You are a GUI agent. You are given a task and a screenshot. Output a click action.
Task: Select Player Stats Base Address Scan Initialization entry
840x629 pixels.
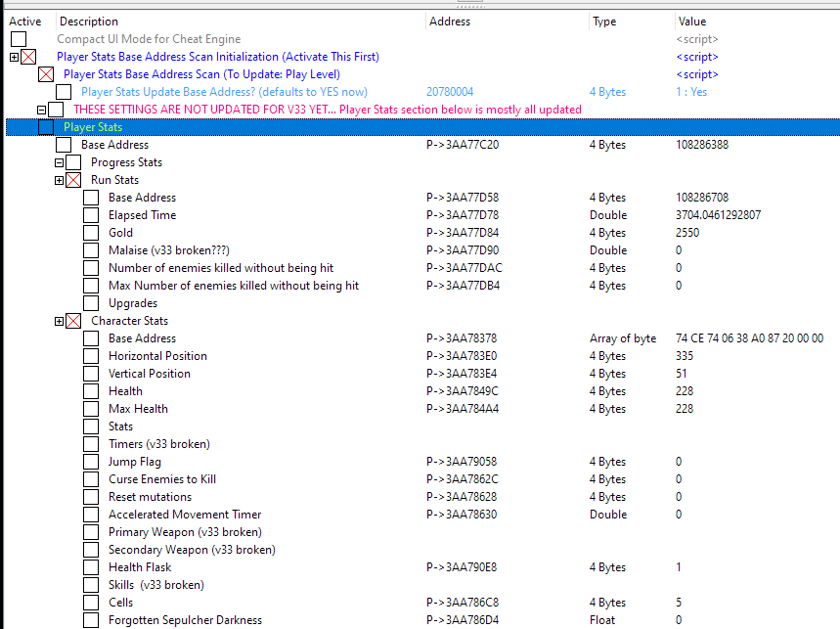click(x=218, y=57)
